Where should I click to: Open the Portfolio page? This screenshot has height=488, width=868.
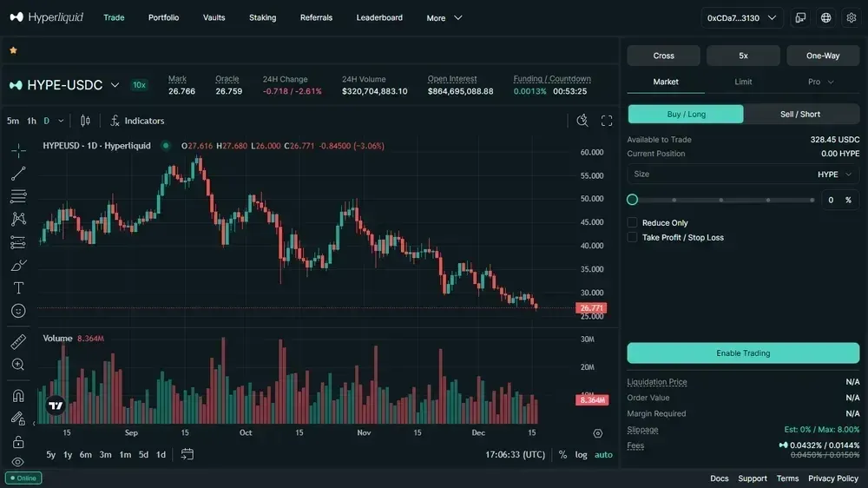tap(163, 17)
